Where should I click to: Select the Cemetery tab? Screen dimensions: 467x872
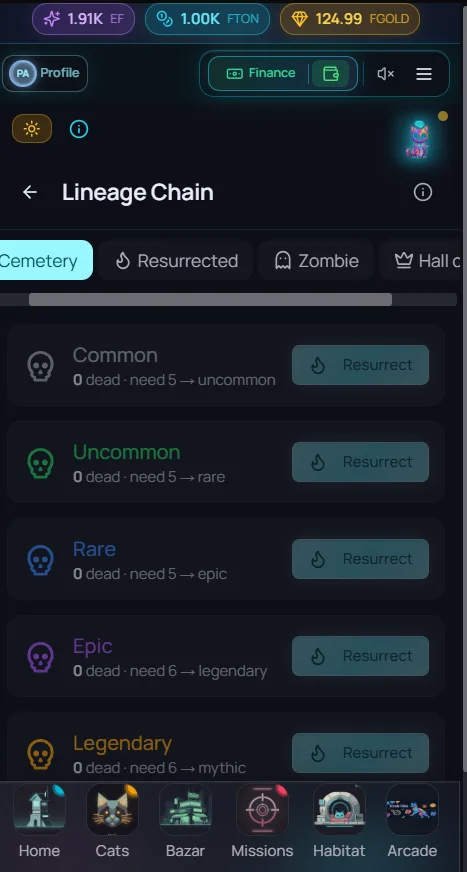(x=46, y=260)
